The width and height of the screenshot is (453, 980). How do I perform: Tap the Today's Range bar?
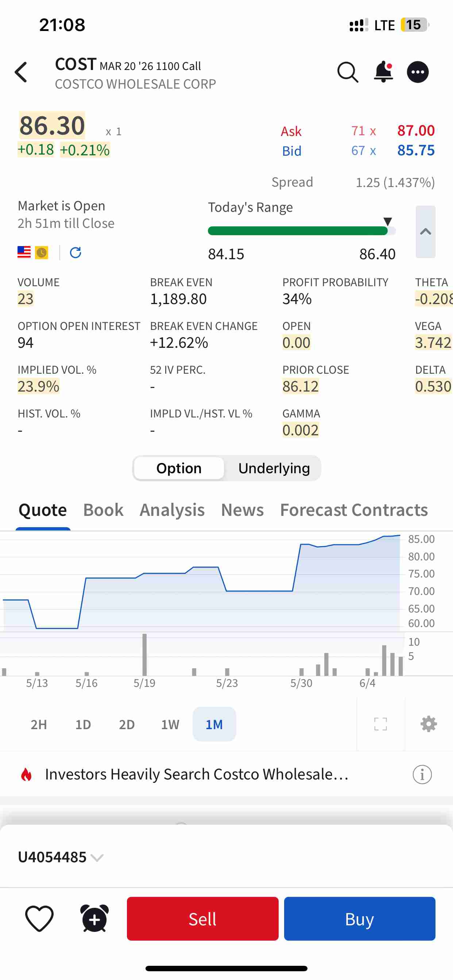(x=302, y=231)
